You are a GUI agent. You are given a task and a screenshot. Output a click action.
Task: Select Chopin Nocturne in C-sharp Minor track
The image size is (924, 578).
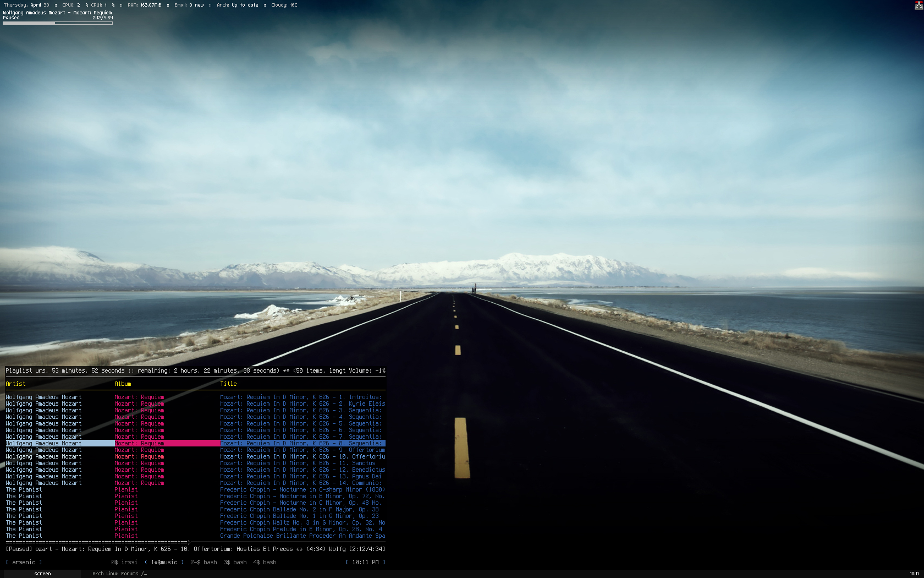pyautogui.click(x=302, y=489)
